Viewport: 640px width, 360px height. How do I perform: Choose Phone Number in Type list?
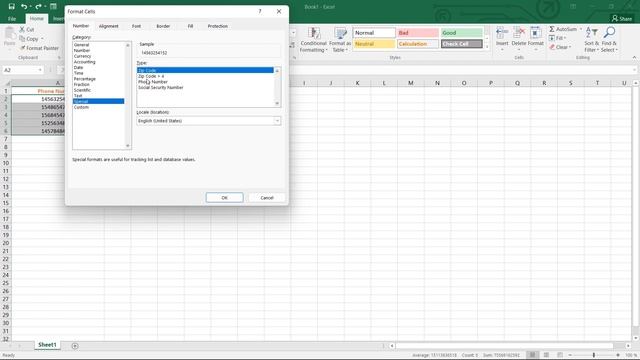pos(153,82)
